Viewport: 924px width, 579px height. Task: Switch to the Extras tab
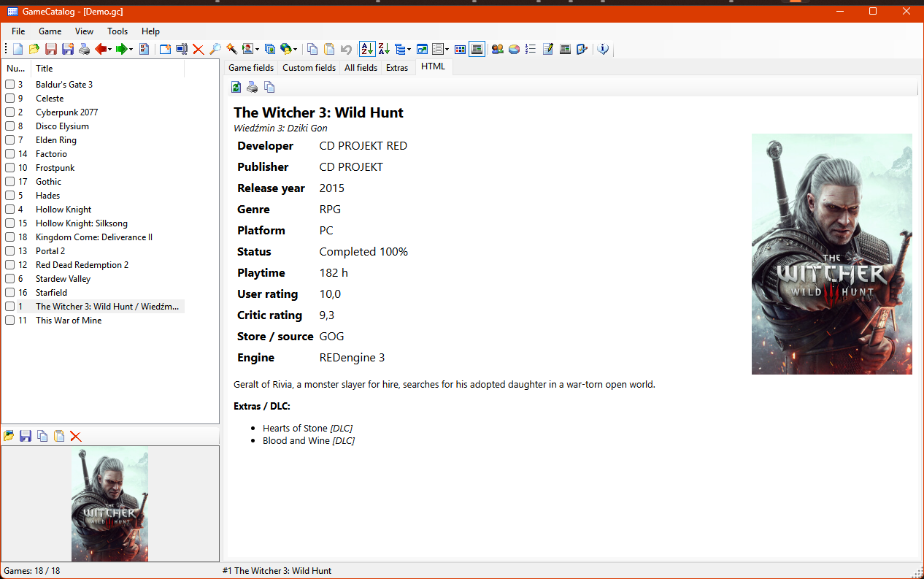point(397,67)
